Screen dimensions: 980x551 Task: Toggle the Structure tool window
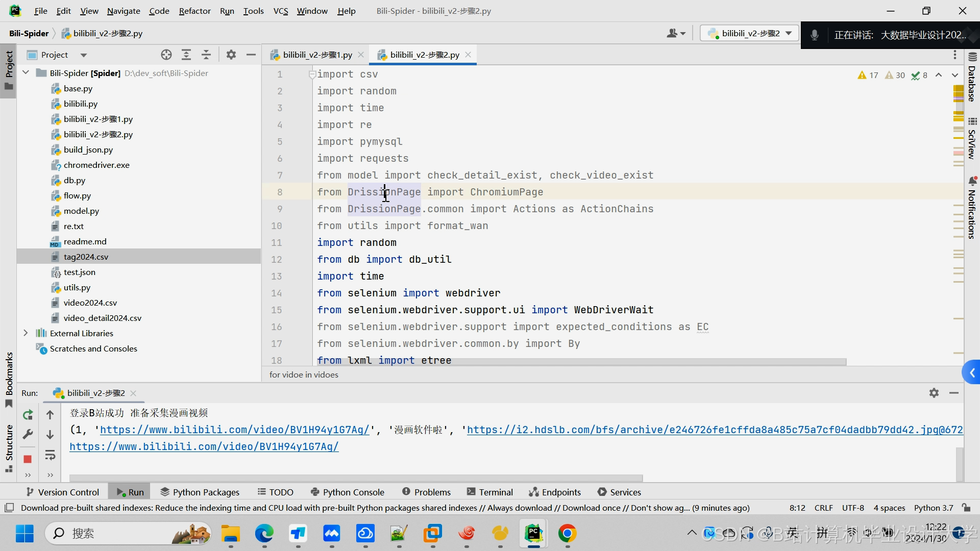9,446
